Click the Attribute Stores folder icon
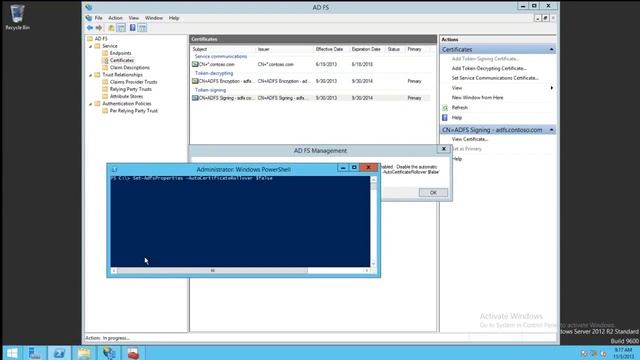Viewport: 640px width, 360px height. [x=105, y=96]
